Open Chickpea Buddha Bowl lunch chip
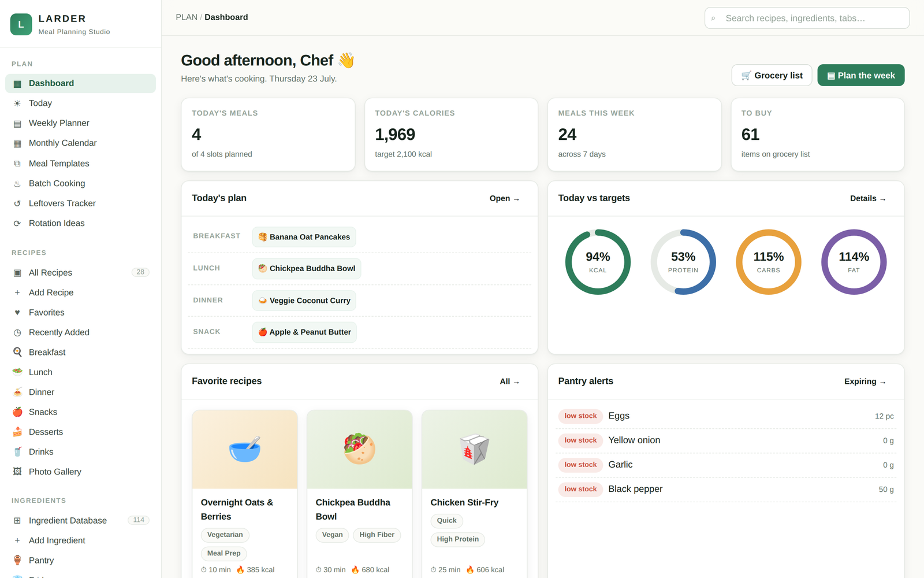The width and height of the screenshot is (924, 578). 307,269
